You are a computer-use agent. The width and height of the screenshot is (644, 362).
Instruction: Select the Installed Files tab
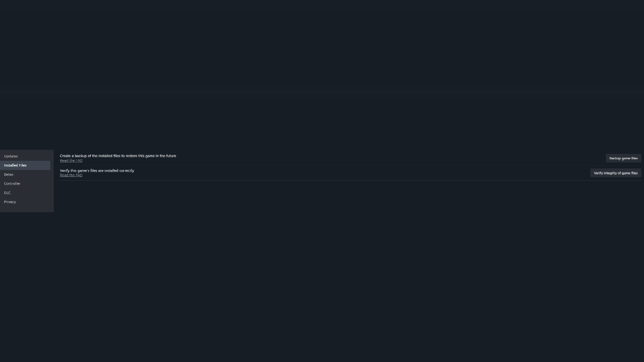25,165
